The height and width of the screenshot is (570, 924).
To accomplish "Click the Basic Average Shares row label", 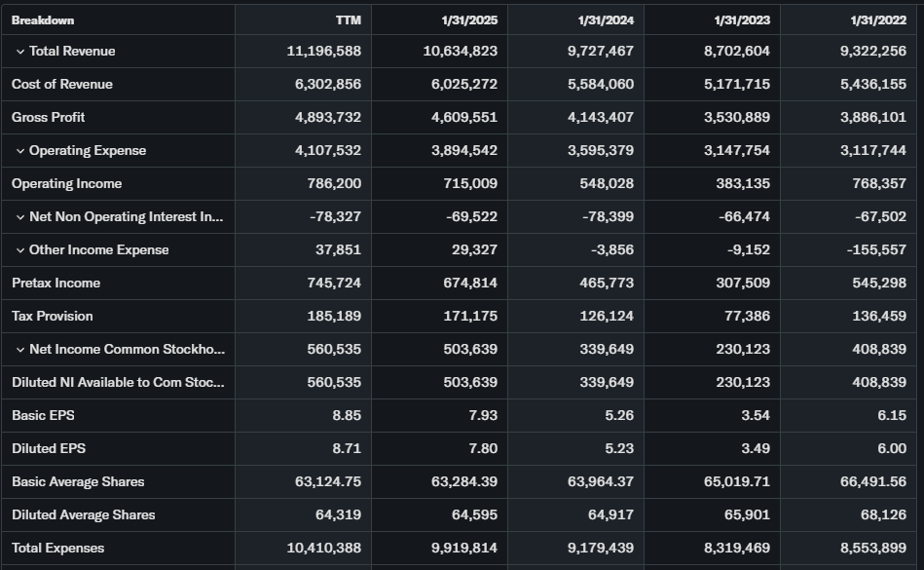I will pyautogui.click(x=78, y=482).
